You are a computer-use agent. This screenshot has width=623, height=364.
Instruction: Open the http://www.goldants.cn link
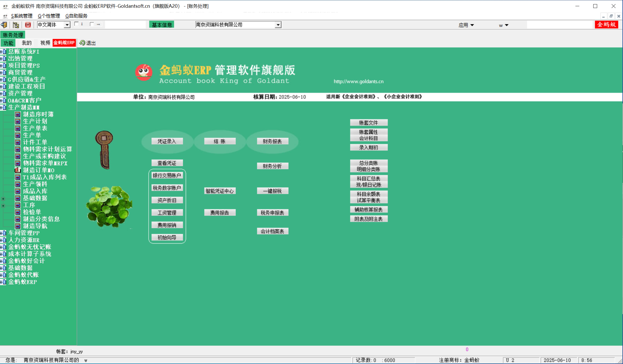pos(358,81)
